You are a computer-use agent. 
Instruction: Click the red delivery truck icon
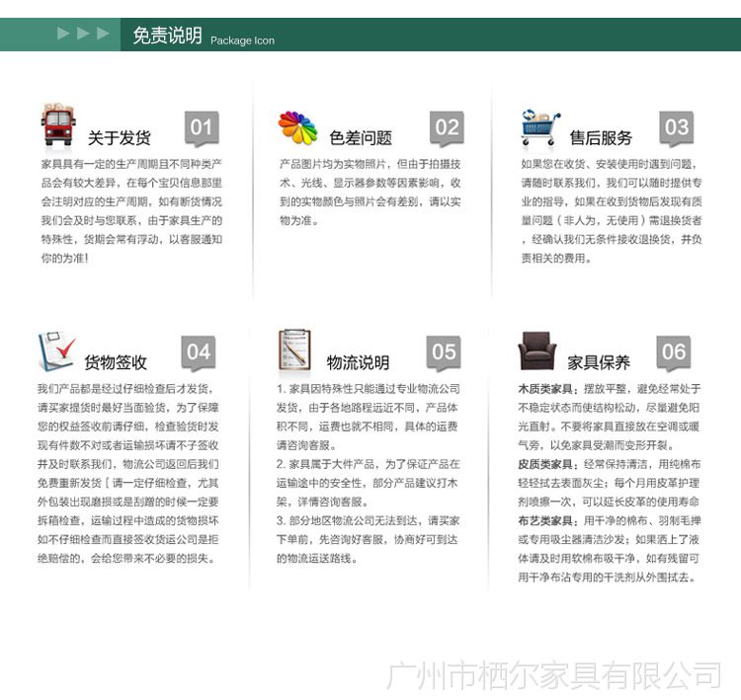pos(58,126)
